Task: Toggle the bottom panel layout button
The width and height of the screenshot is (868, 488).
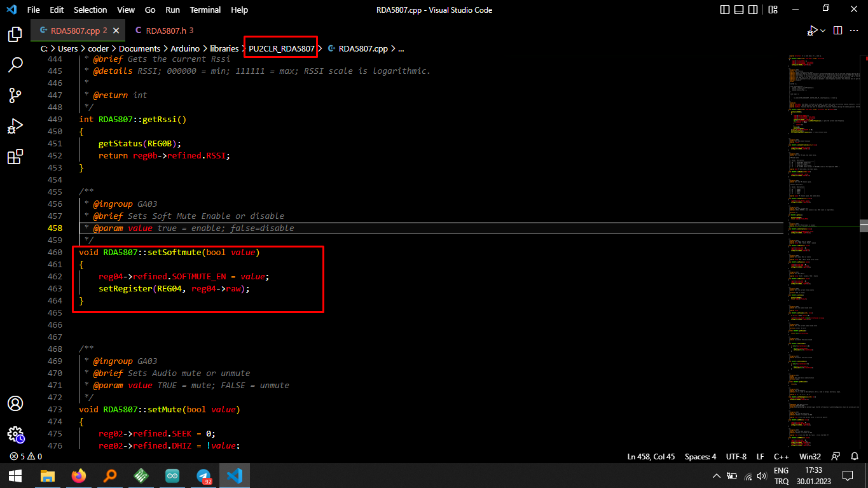Action: 740,10
